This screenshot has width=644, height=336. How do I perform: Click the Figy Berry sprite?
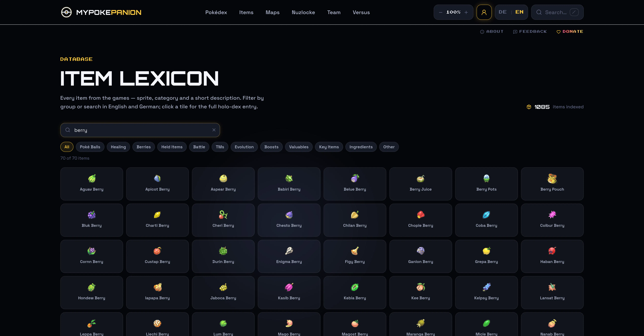[355, 251]
